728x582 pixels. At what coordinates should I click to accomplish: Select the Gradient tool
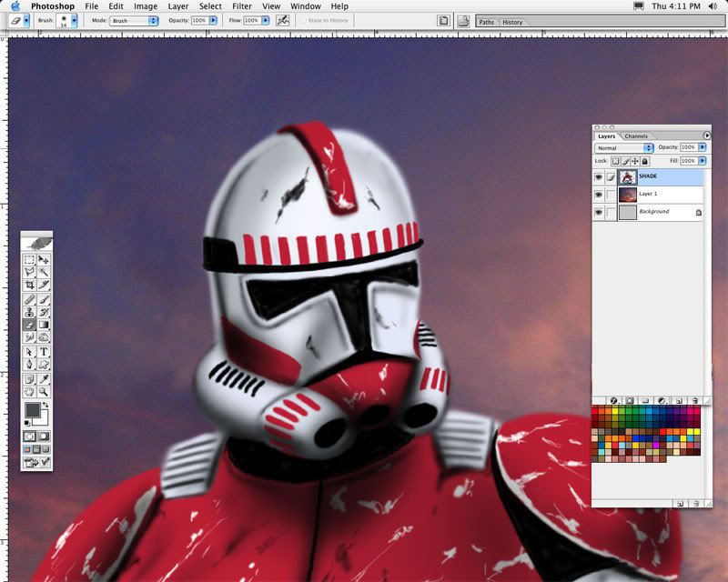[44, 325]
